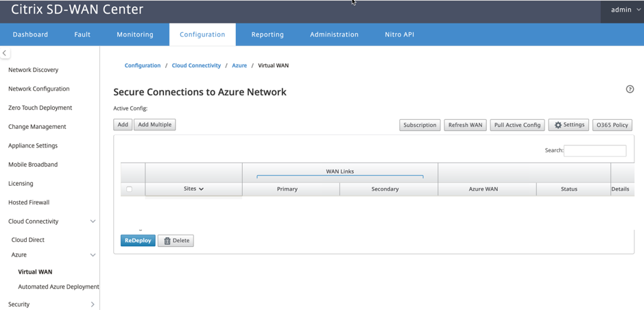Select Appliance Settings in the sidebar
Image resolution: width=644 pixels, height=310 pixels.
[33, 145]
